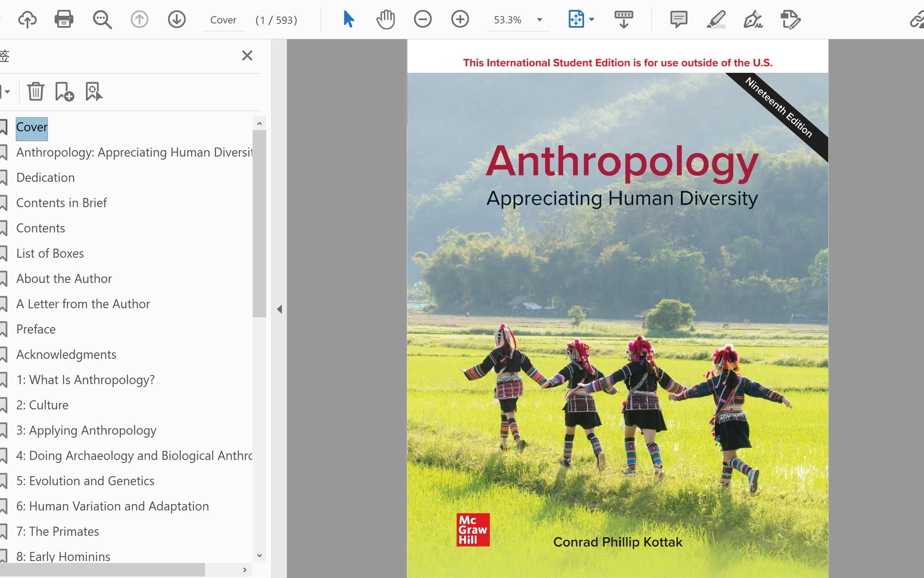Image resolution: width=924 pixels, height=578 pixels.
Task: Open zoom level dropdown arrow
Action: (540, 20)
